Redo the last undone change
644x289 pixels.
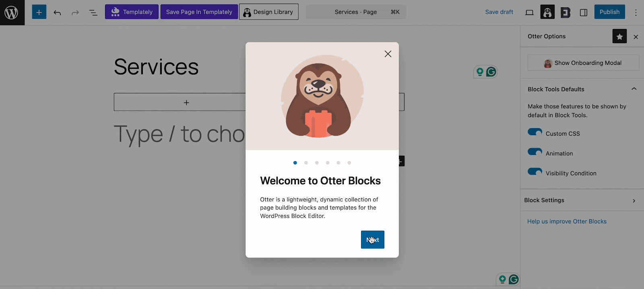click(x=75, y=12)
